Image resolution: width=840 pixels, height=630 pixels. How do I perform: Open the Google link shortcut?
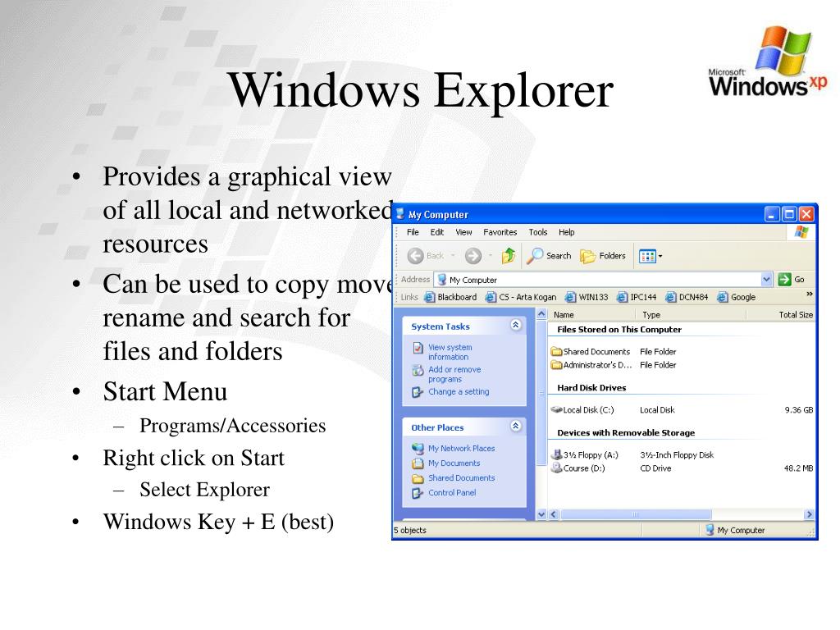tap(737, 297)
